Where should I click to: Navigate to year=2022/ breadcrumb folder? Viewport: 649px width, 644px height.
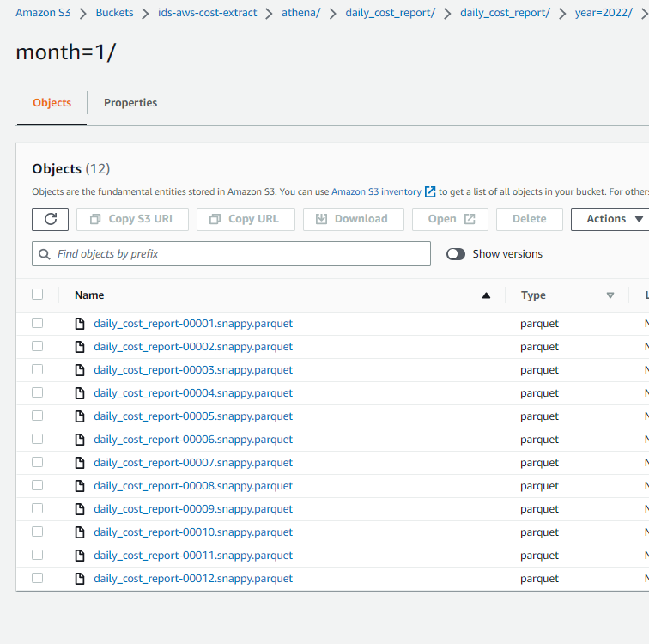[604, 13]
